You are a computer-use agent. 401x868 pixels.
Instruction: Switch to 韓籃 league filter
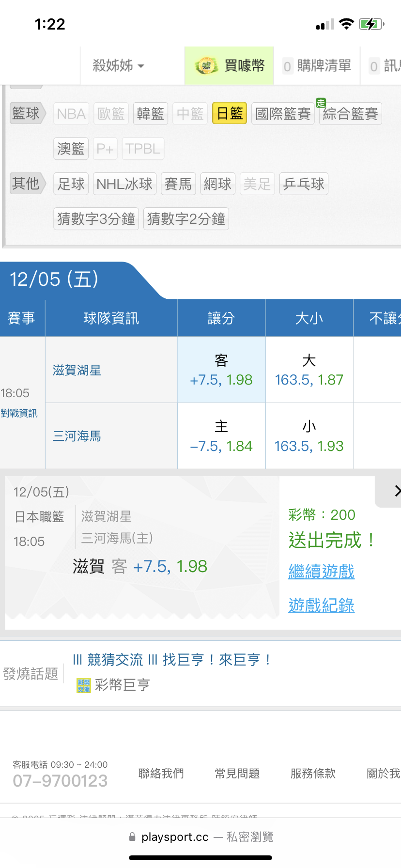150,114
